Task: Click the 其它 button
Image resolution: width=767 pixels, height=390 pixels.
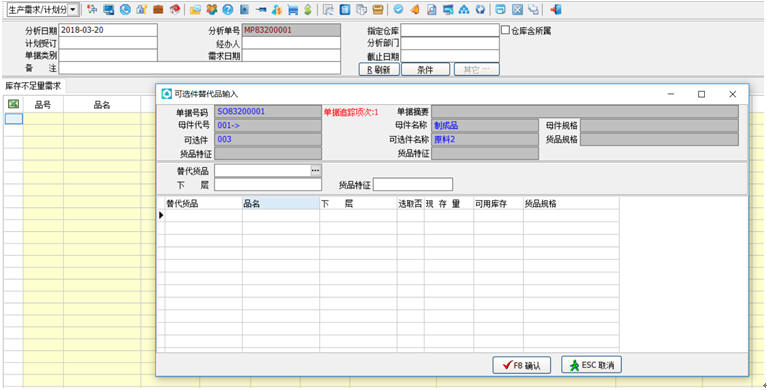Action: coord(476,69)
